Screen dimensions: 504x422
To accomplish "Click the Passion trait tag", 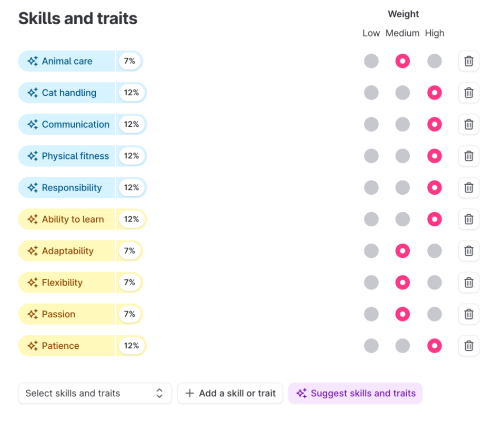I will [58, 314].
